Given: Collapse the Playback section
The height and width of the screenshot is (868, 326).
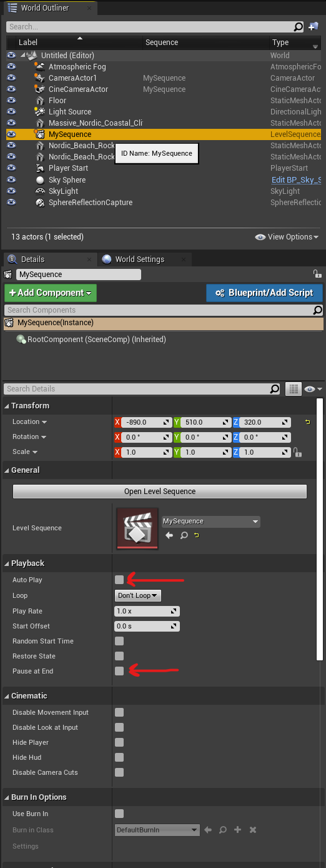Looking at the screenshot, I should [x=7, y=563].
